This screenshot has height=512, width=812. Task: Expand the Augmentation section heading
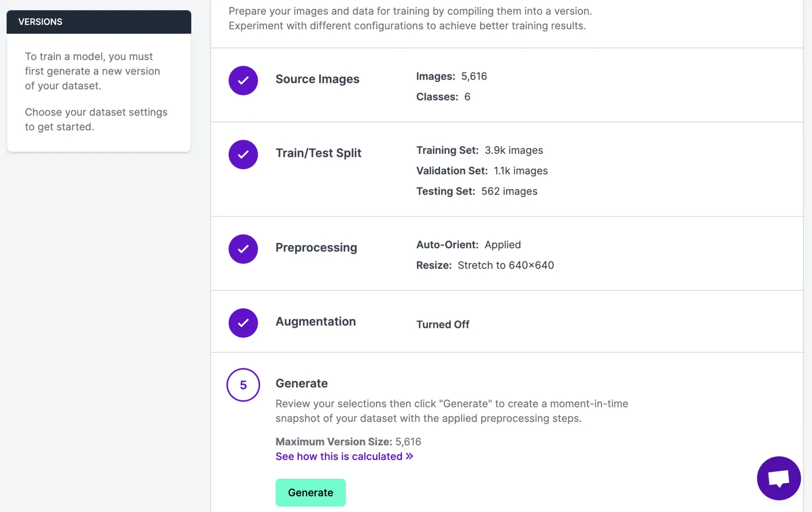[315, 321]
